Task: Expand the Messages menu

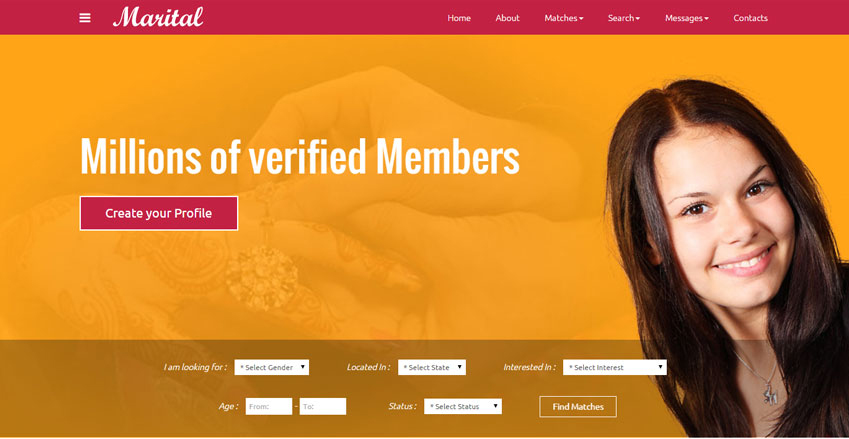Action: point(687,18)
